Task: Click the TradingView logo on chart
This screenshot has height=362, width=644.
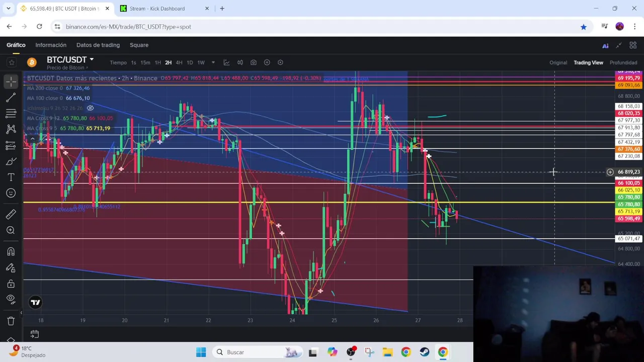Action: [35, 302]
